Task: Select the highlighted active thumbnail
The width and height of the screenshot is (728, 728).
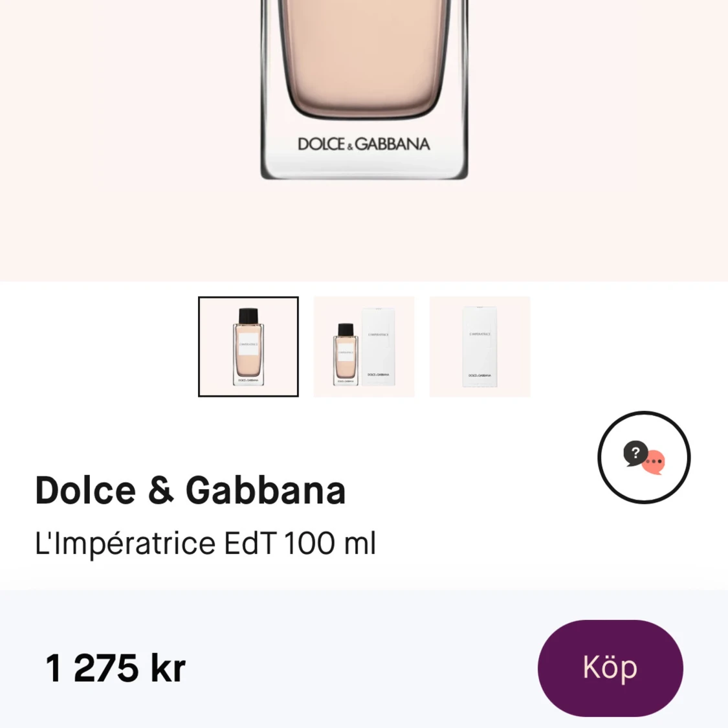Action: pyautogui.click(x=248, y=347)
